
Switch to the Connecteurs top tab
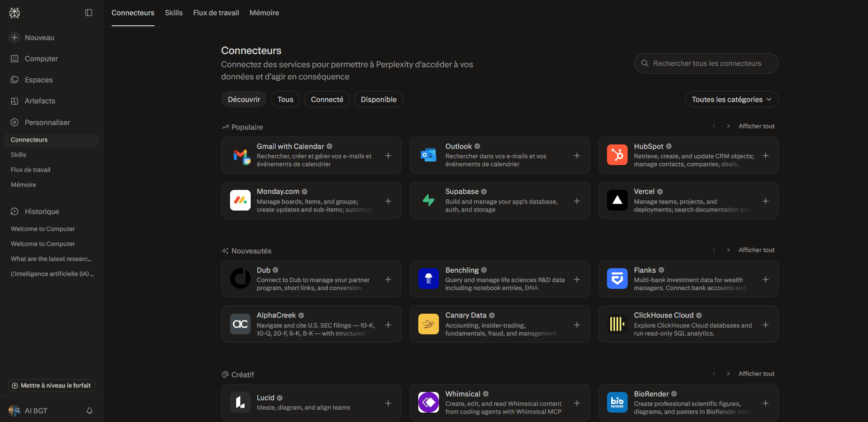pos(133,13)
